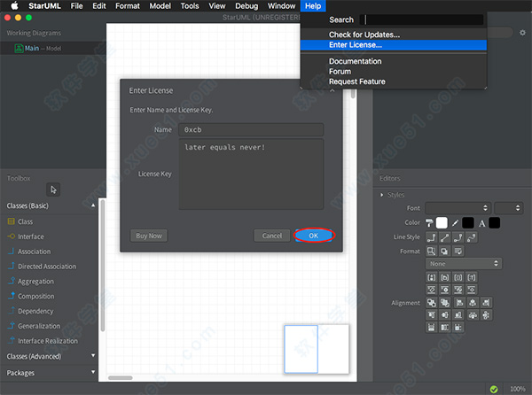Image resolution: width=532 pixels, height=395 pixels.
Task: Select the Composition relationship tool
Action: pos(35,297)
